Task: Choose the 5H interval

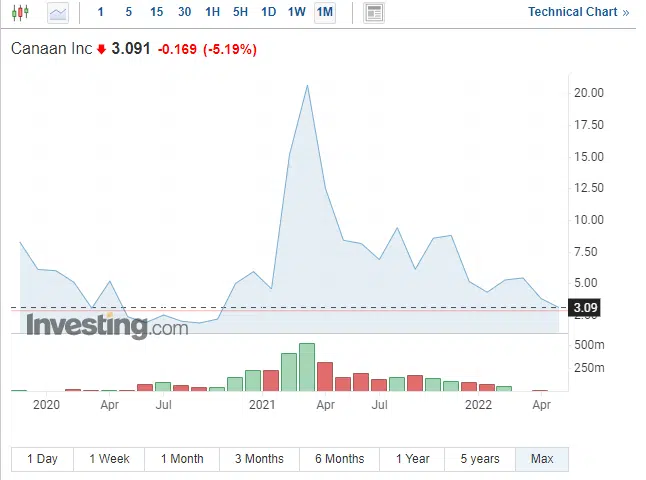Action: point(241,12)
